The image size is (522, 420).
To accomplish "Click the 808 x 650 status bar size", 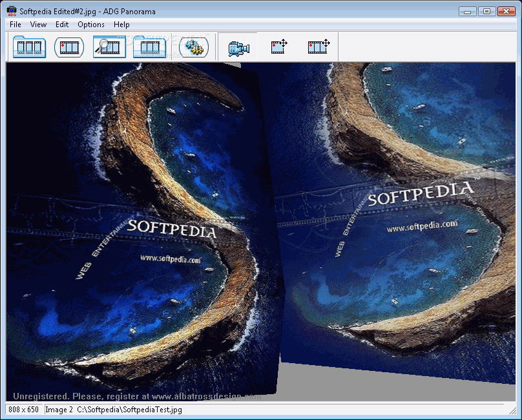I will pyautogui.click(x=24, y=410).
